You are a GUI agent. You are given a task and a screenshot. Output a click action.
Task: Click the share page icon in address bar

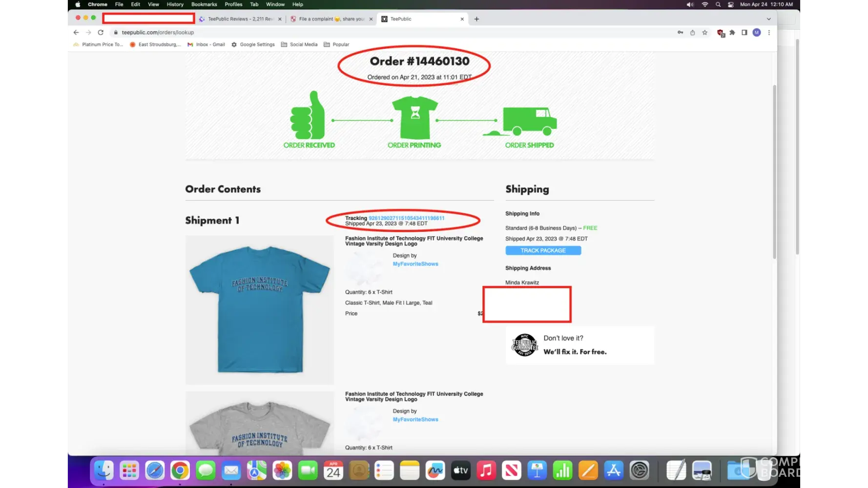pyautogui.click(x=692, y=33)
